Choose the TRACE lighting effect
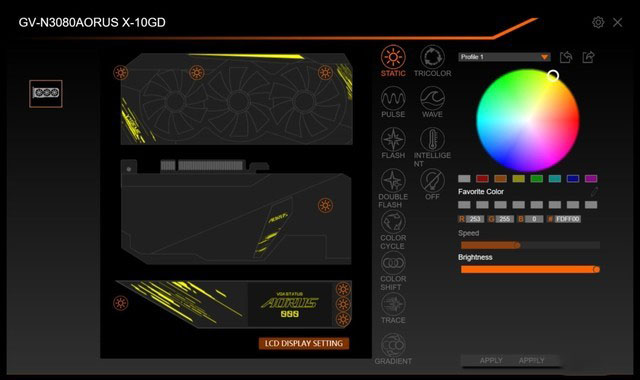The image size is (640, 380). point(393,308)
